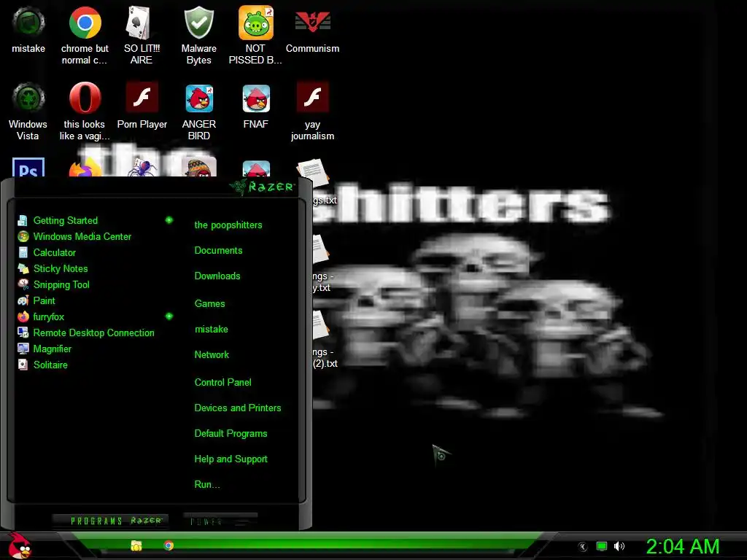Open Network from start menu

212,355
